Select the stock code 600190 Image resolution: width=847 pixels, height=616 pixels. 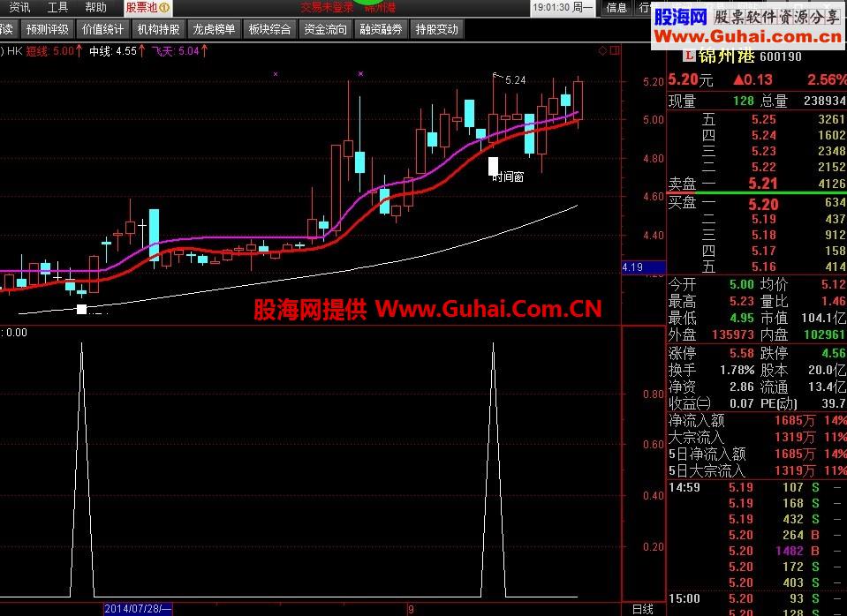coord(781,56)
